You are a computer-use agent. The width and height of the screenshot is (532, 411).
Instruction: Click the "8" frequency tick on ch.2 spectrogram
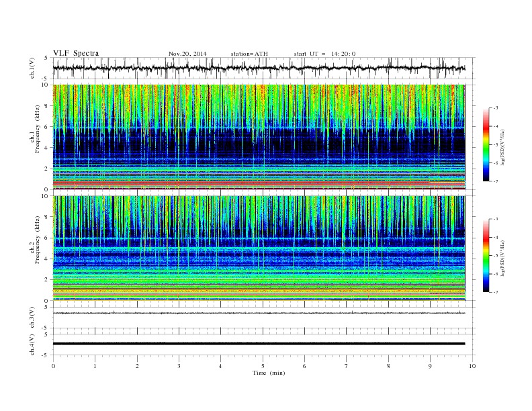tap(46, 217)
